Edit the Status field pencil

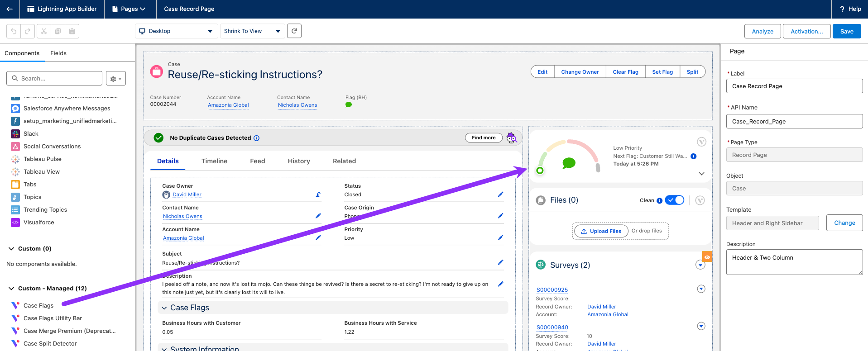pos(500,194)
